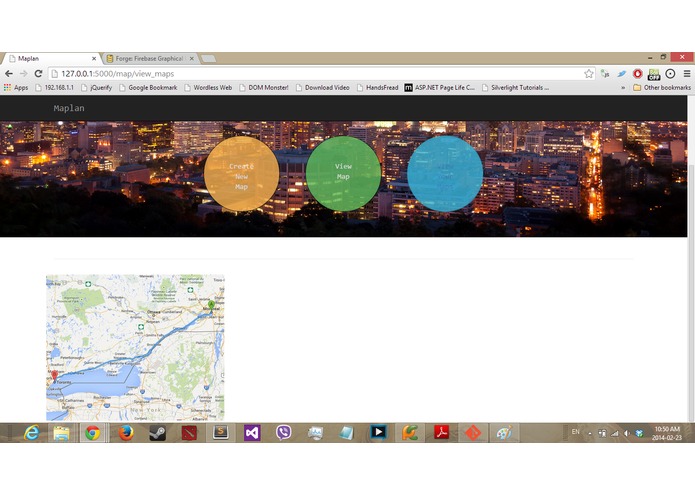Open Steam from the taskbar
695x494 pixels.
[157, 432]
